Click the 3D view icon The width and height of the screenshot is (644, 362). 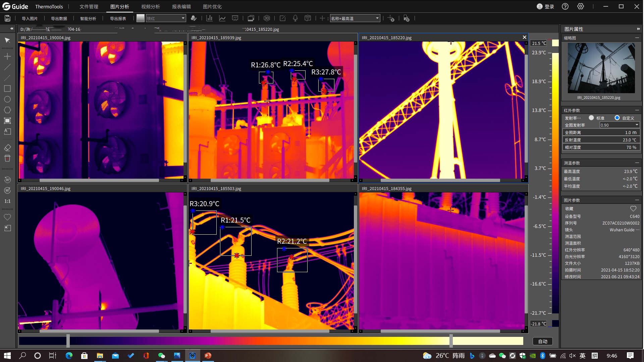coord(267,18)
